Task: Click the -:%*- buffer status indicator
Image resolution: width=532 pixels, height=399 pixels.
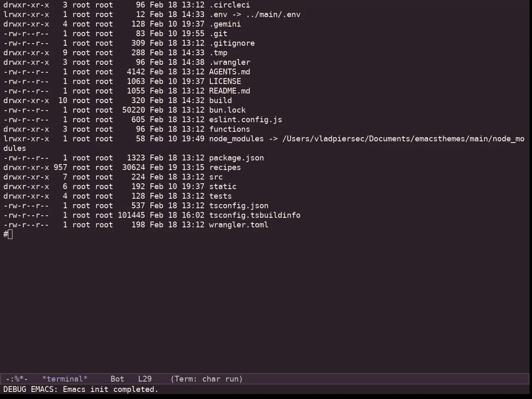Action: 17,379
